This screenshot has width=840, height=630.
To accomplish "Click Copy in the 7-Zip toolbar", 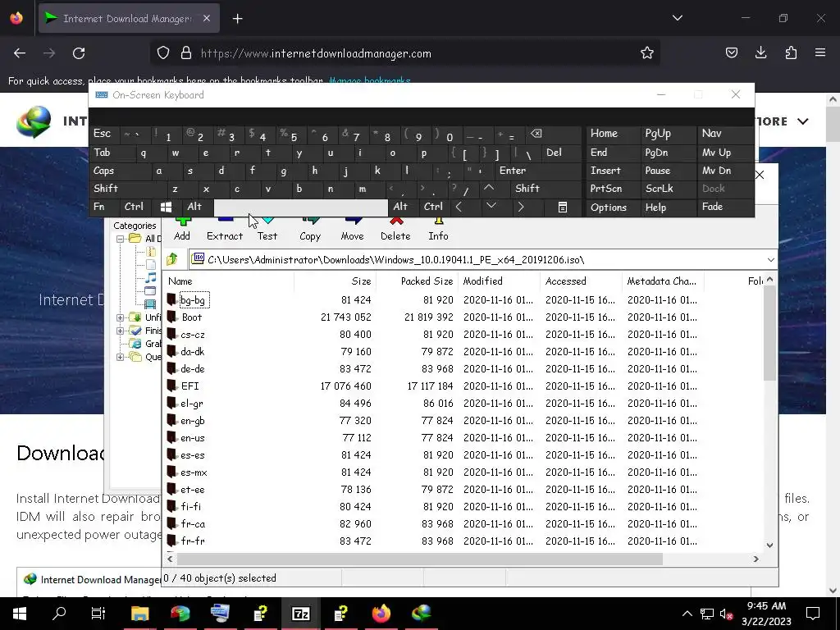I will point(310,230).
